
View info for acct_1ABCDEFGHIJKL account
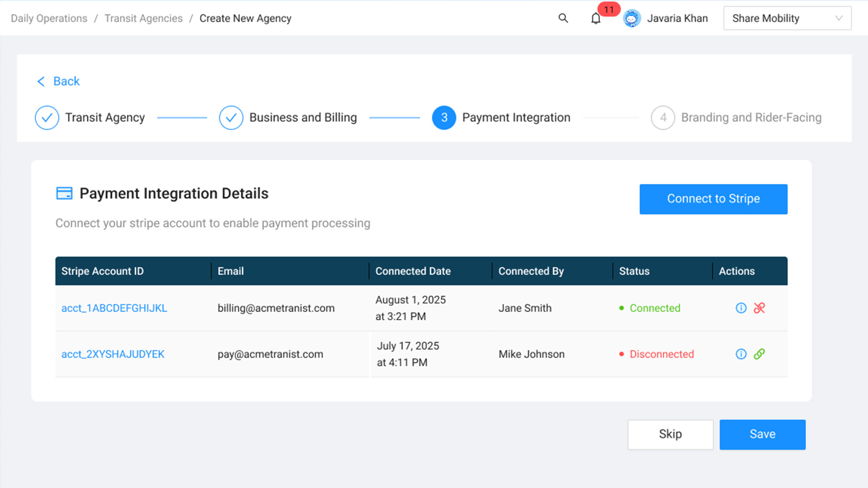[x=741, y=308]
